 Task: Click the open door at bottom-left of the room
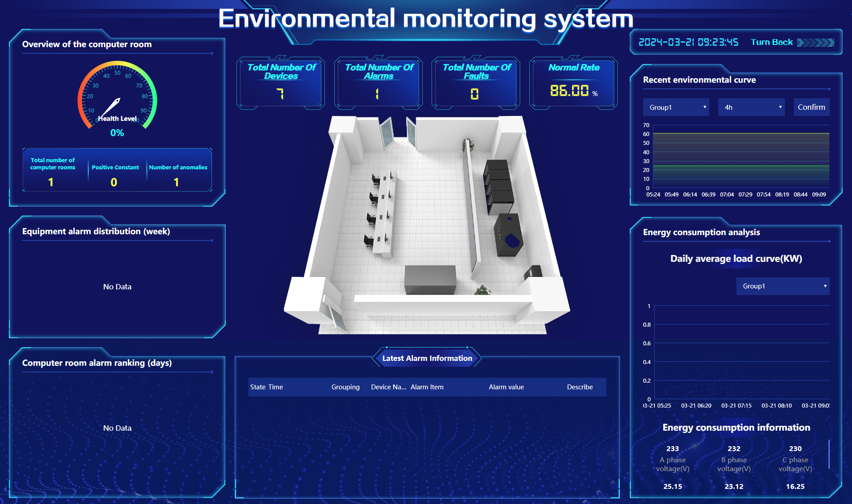pos(333,313)
